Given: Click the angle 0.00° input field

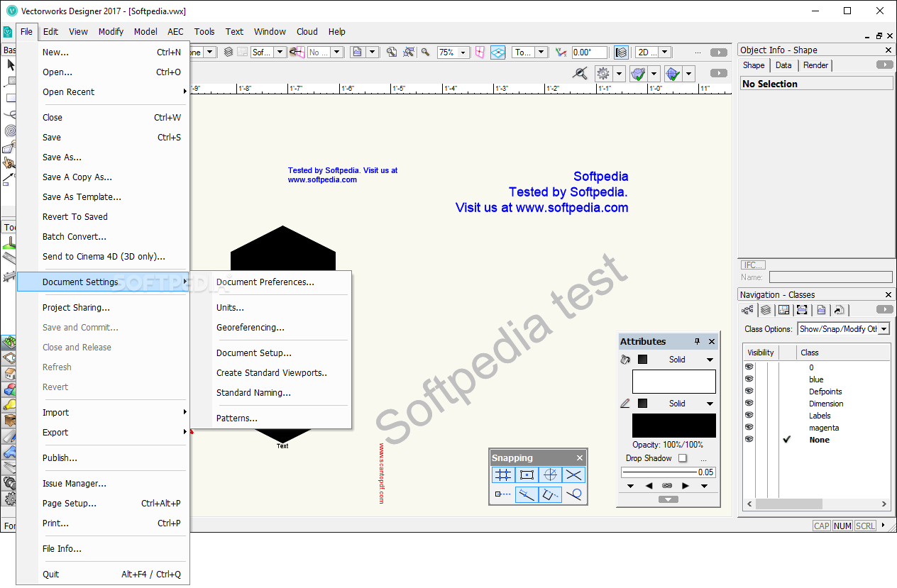Looking at the screenshot, I should [589, 52].
